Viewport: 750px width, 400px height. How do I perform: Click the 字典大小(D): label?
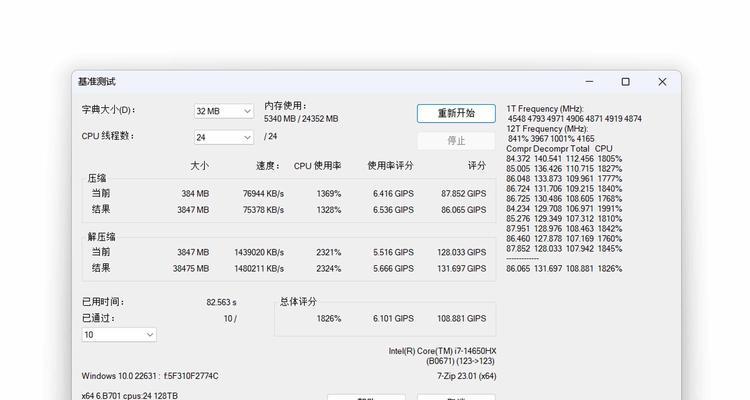click(109, 110)
